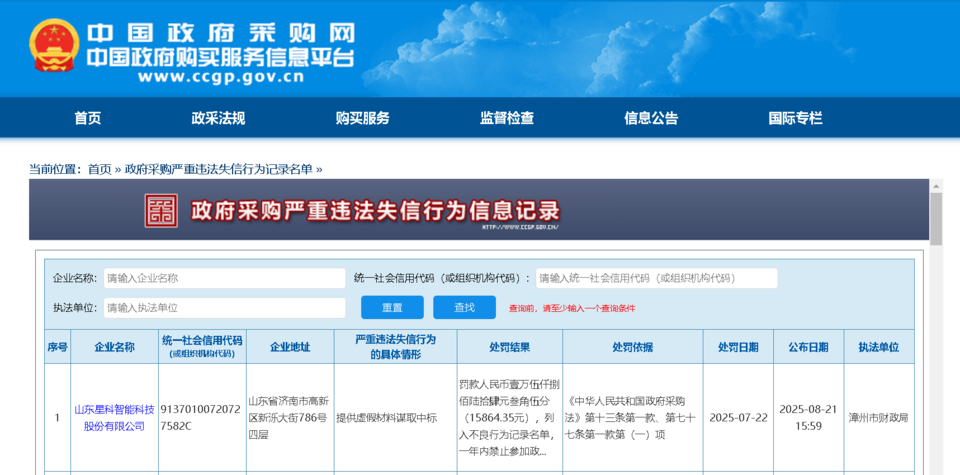The height and width of the screenshot is (475, 960).
Task: Click the 处罚结果 column header
Action: [x=509, y=347]
